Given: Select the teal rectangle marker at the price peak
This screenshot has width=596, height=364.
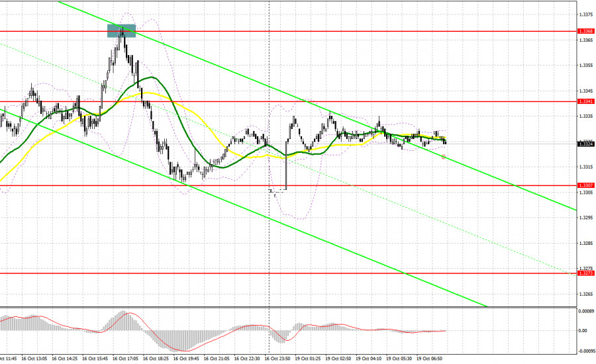Looking at the screenshot, I should [121, 31].
